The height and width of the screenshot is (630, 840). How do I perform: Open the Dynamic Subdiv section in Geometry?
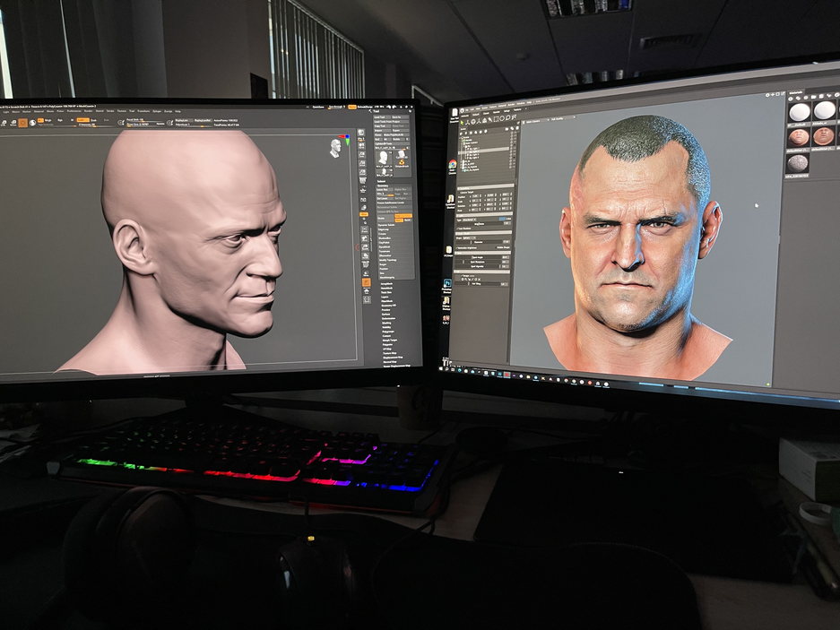point(386,225)
